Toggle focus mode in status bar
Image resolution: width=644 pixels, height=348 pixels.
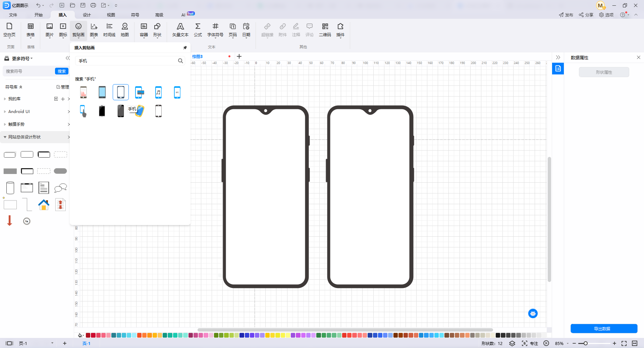point(530,343)
